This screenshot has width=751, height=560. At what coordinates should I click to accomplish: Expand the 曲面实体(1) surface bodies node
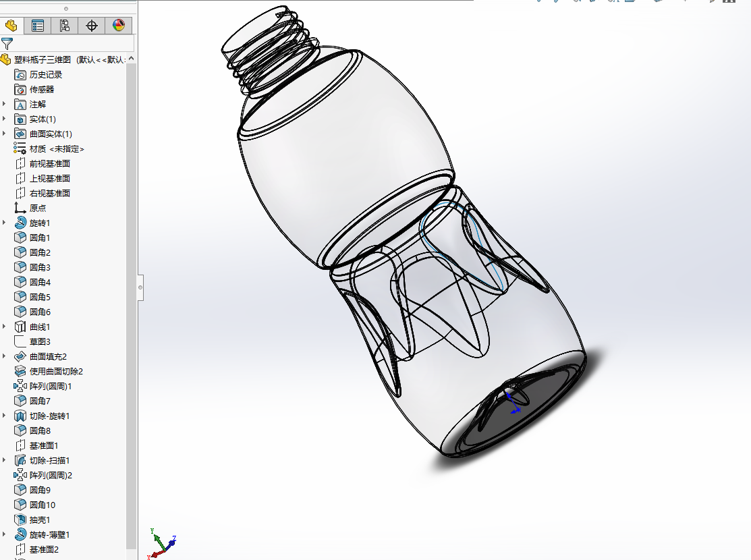coord(4,133)
